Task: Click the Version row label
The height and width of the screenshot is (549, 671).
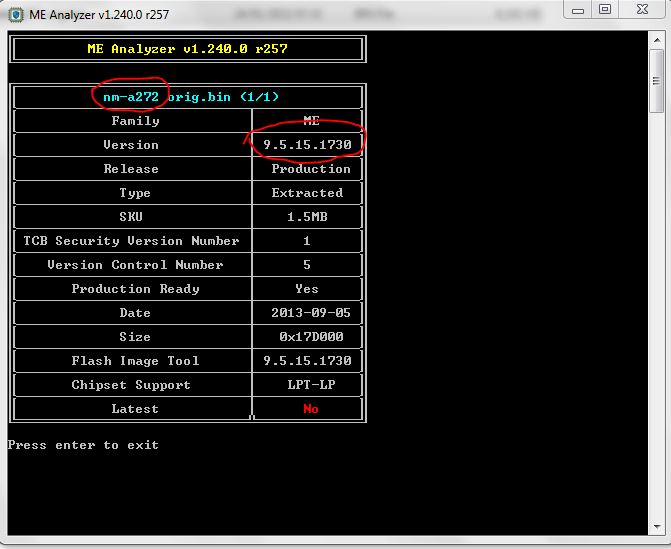Action: click(x=131, y=145)
